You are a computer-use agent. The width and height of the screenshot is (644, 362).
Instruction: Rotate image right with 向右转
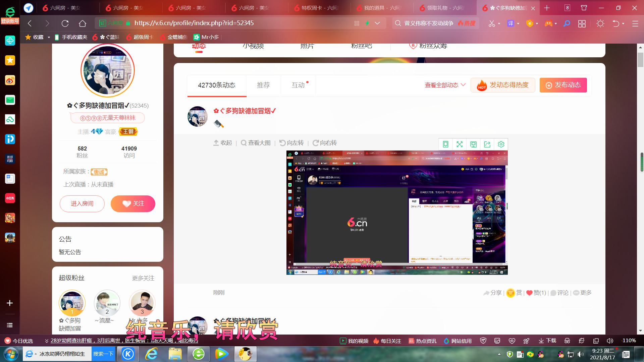tap(325, 143)
